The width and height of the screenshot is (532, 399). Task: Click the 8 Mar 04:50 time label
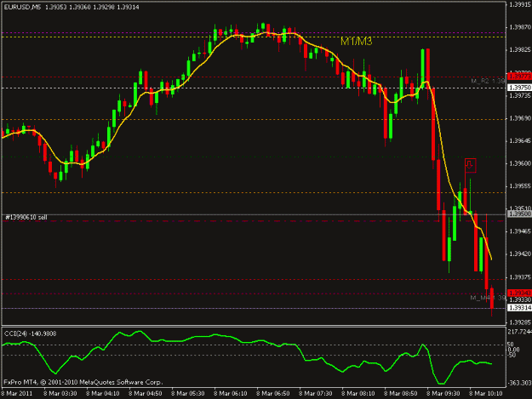(x=146, y=393)
